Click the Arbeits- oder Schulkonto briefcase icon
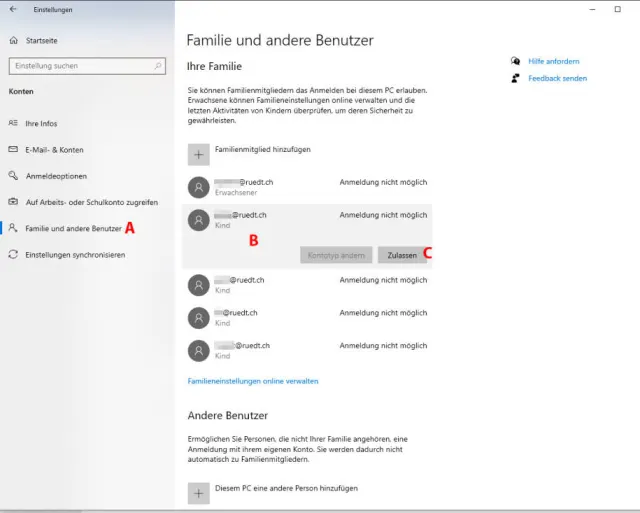Viewport: 640px width, 513px height. click(13, 202)
